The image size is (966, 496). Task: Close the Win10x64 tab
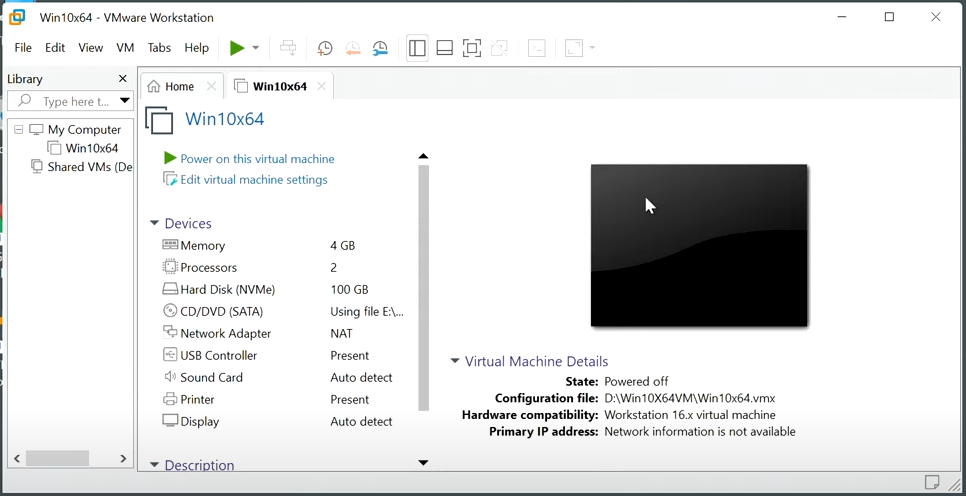321,86
